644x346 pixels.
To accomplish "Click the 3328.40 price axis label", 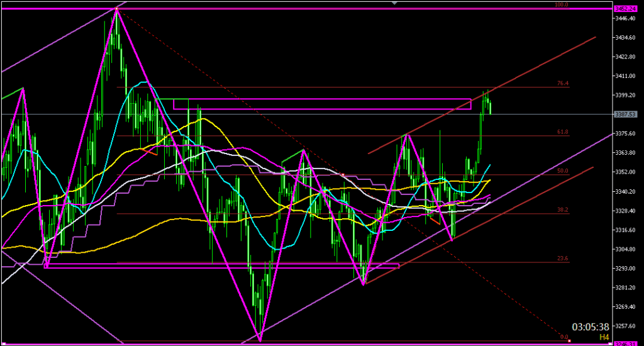I will 625,211.
